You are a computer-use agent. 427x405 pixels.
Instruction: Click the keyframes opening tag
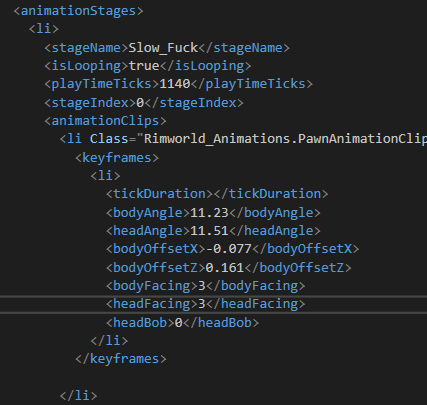pyautogui.click(x=117, y=158)
